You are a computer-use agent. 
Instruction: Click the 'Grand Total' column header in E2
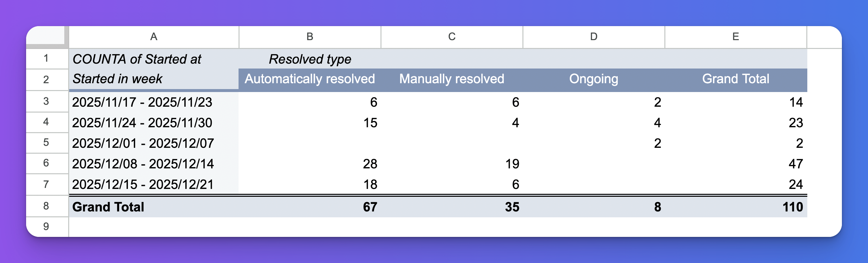(x=735, y=79)
